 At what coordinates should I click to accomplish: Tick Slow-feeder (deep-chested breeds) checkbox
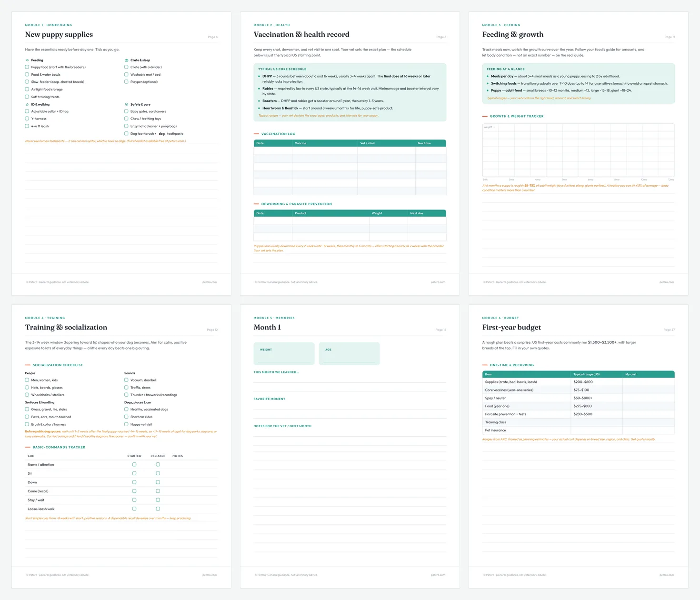27,82
